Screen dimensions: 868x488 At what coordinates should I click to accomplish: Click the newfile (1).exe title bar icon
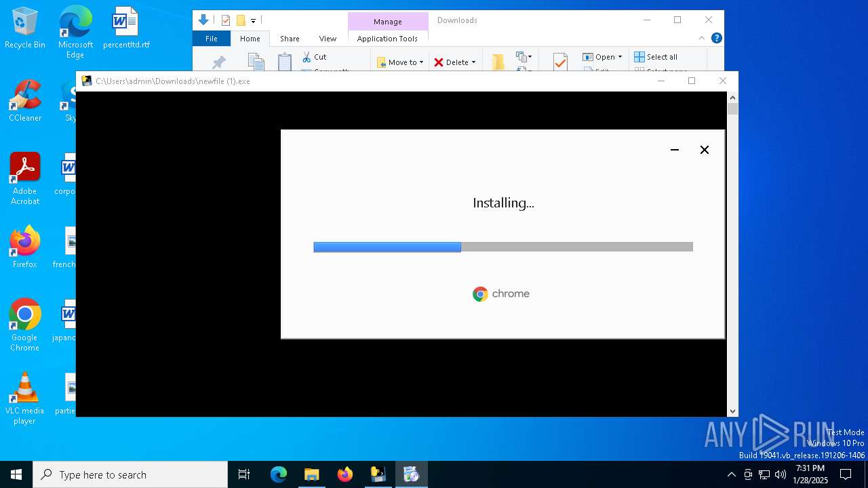pyautogui.click(x=87, y=81)
